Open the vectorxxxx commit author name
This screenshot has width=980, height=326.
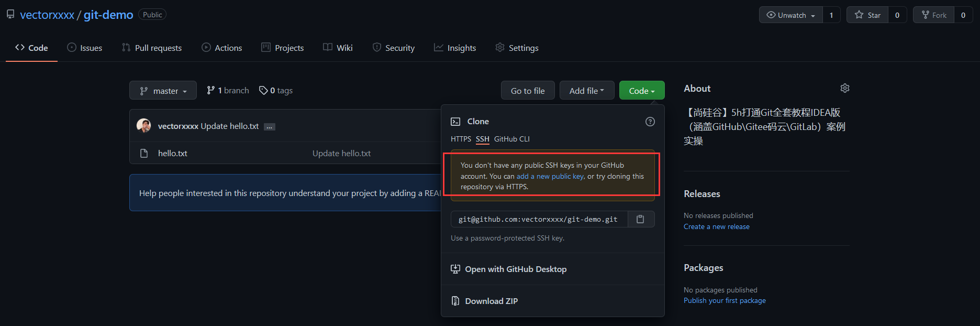178,126
